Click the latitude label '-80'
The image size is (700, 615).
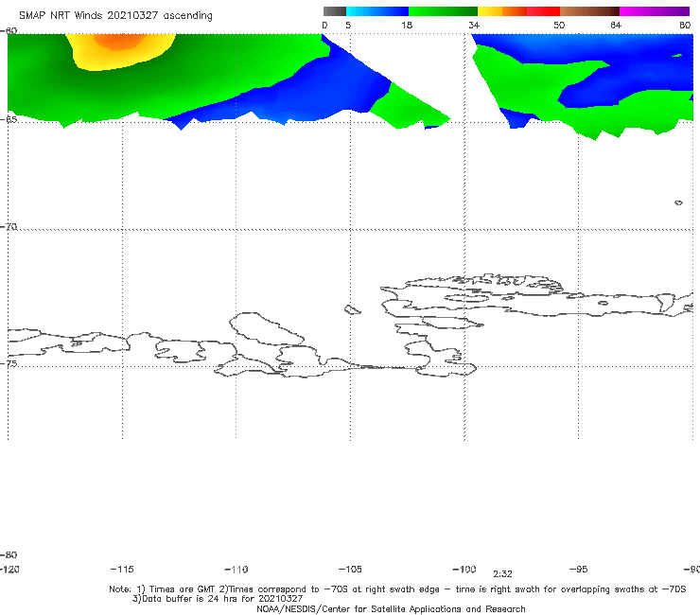[9, 554]
